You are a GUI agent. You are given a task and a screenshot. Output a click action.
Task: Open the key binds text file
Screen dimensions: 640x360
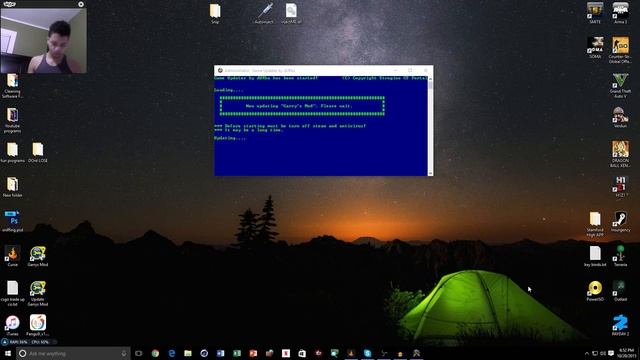click(x=595, y=256)
